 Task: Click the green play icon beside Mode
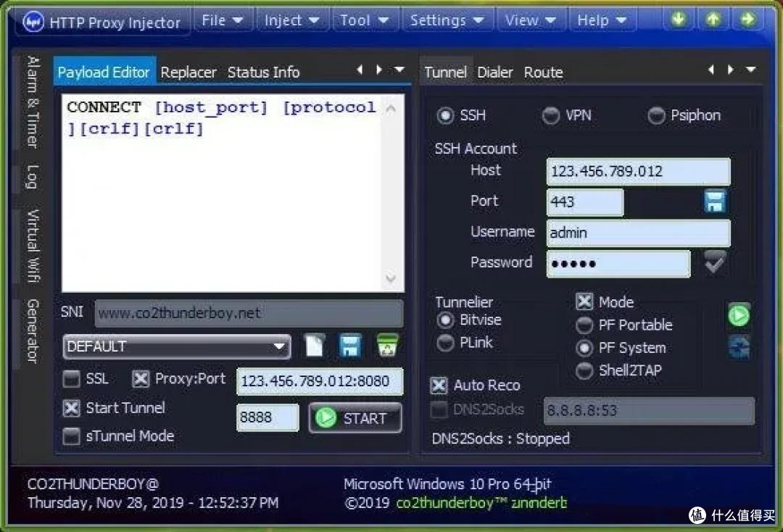pos(739,315)
